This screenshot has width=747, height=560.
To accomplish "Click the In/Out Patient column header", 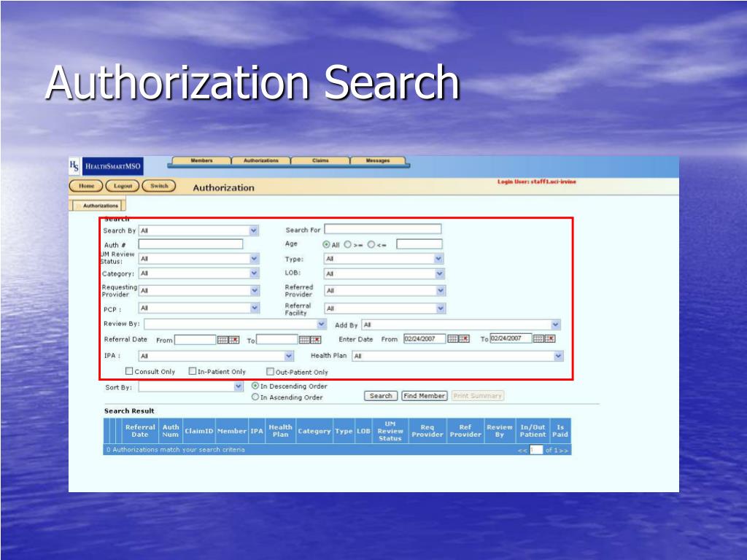I will (533, 431).
